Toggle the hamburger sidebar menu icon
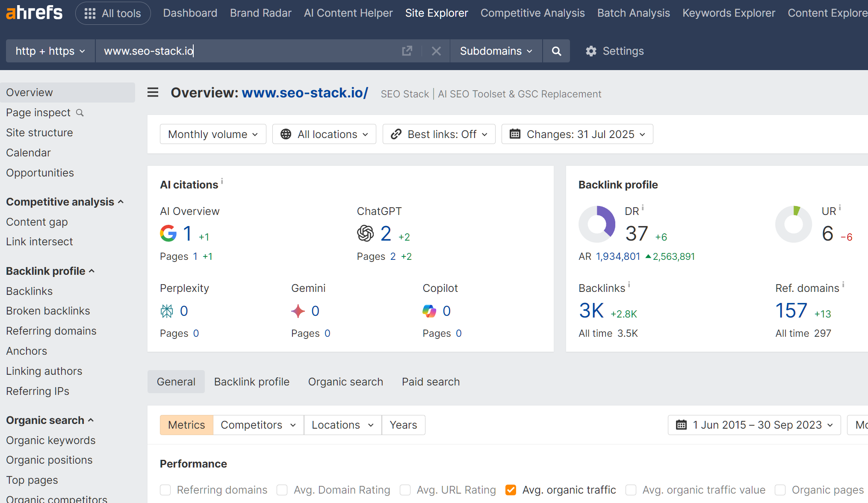The height and width of the screenshot is (503, 868). click(x=153, y=93)
